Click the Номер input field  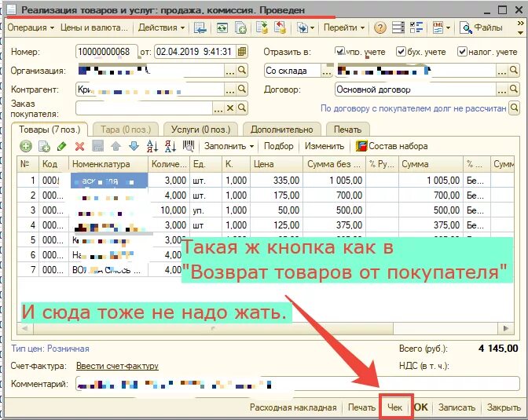(x=106, y=52)
